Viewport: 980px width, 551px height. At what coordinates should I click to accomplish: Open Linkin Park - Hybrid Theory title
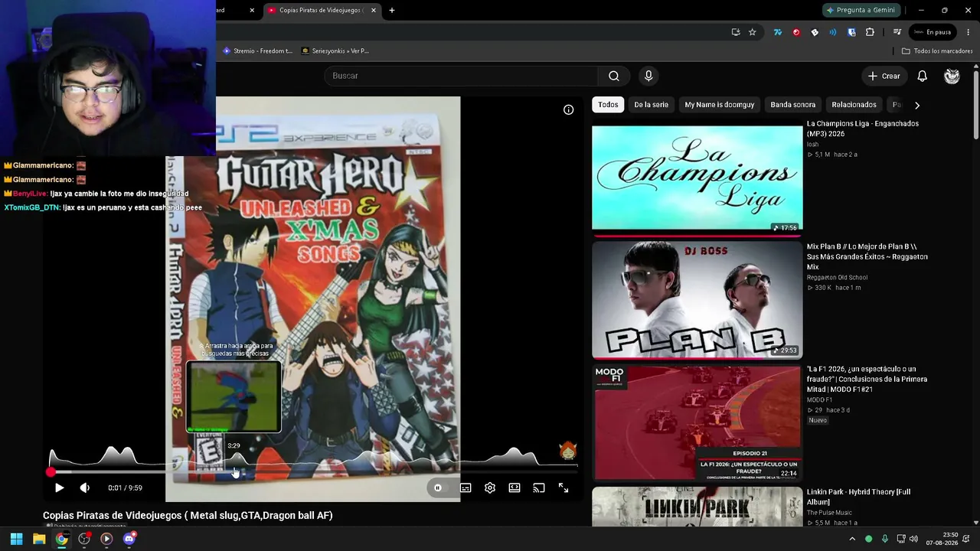tap(858, 497)
